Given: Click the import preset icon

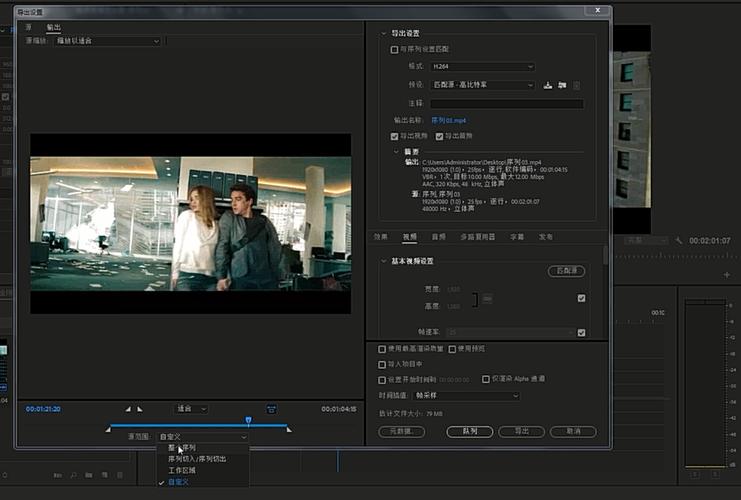Looking at the screenshot, I should (x=562, y=86).
